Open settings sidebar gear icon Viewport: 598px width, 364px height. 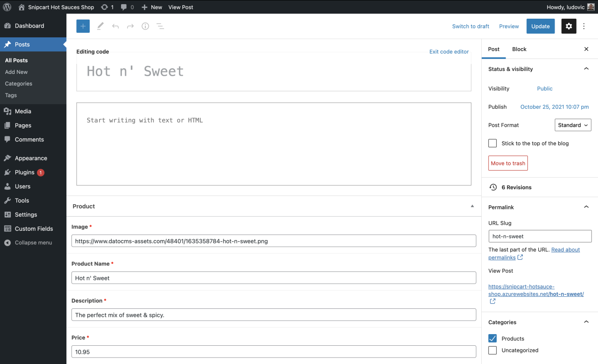pos(569,27)
